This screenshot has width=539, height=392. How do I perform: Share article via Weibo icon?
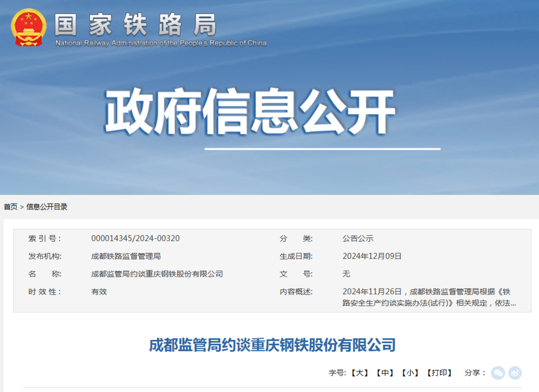click(x=515, y=373)
